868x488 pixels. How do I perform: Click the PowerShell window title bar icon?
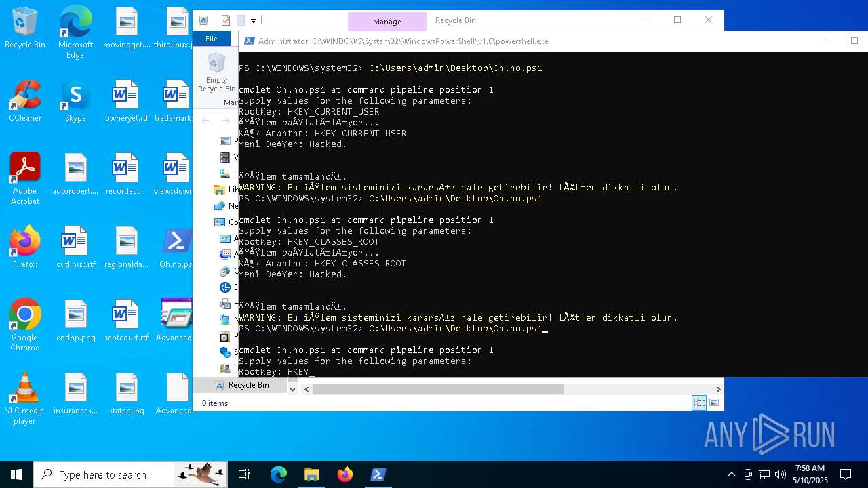tap(249, 41)
